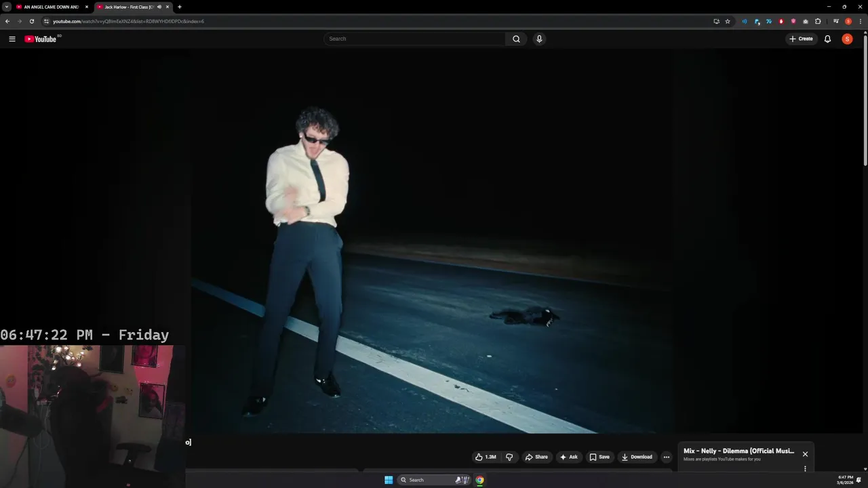Click the video player to pause

tap(431, 241)
